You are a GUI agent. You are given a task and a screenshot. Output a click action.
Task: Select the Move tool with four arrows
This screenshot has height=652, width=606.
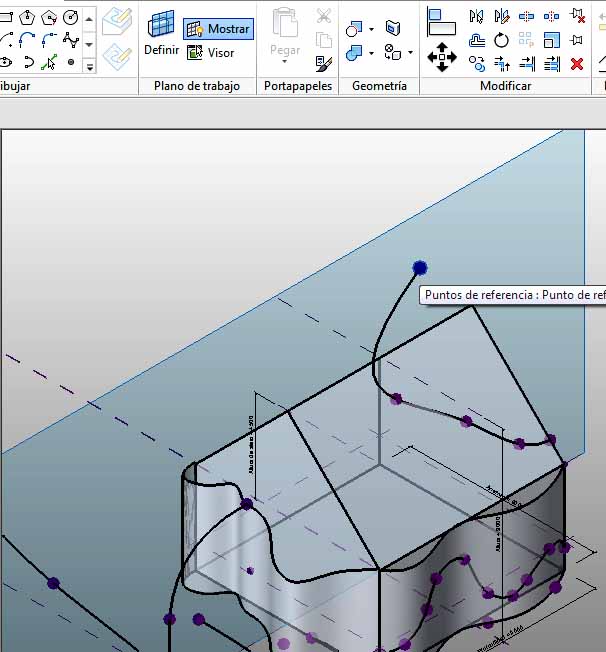pos(441,56)
